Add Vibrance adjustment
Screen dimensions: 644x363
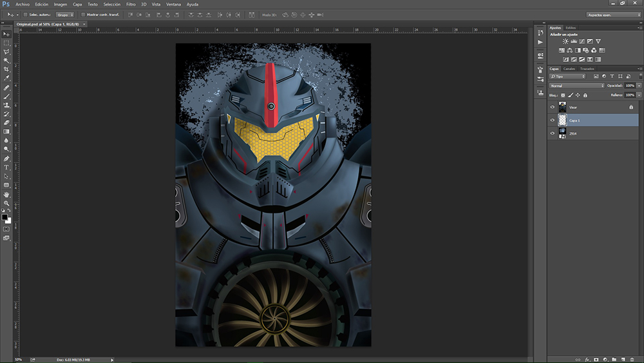[598, 41]
